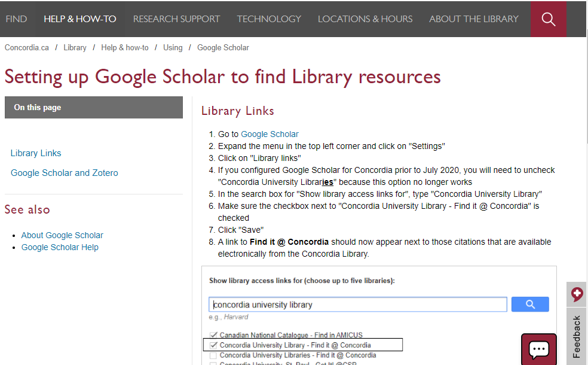Screen dimensions: 588x365
Task: Click the page title Setting up Google Scholar
Action: click(222, 77)
